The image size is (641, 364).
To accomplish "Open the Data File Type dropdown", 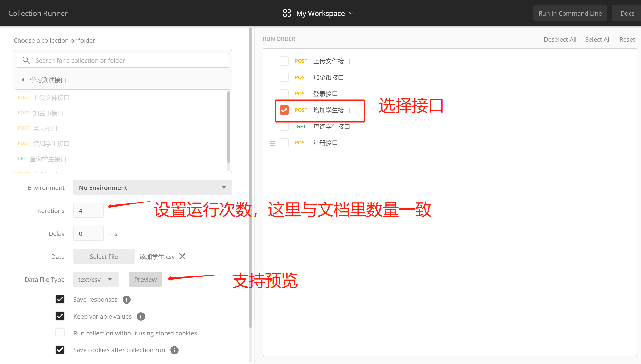I will [96, 280].
